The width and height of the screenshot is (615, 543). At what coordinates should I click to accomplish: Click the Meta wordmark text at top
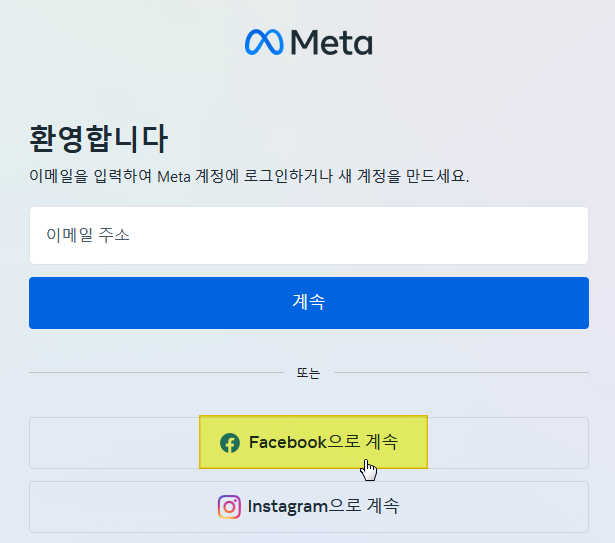tap(331, 42)
